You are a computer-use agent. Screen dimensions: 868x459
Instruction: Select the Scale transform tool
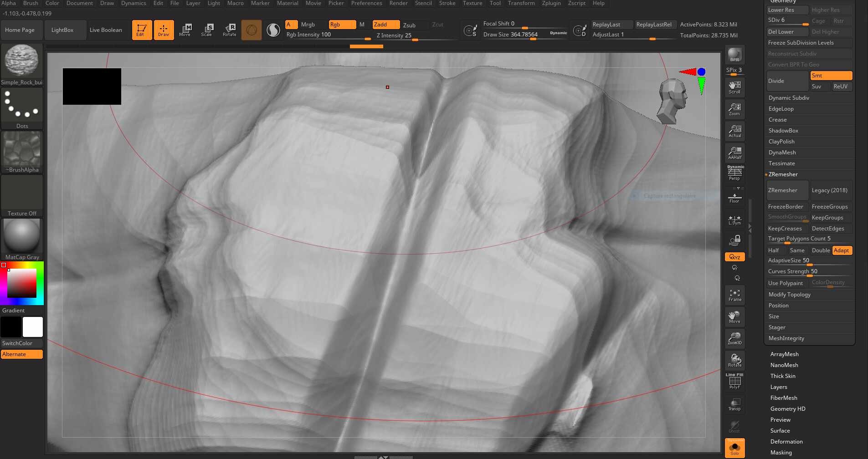[207, 30]
